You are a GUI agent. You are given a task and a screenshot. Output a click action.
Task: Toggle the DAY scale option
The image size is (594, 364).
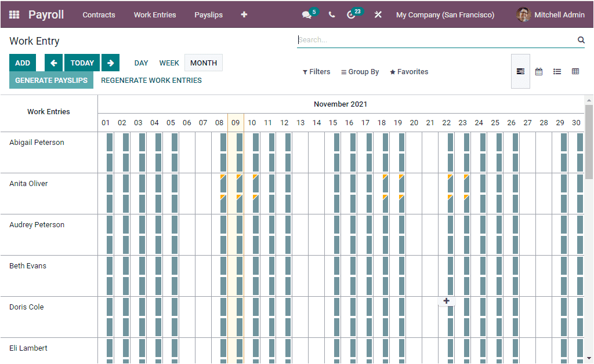pos(141,63)
